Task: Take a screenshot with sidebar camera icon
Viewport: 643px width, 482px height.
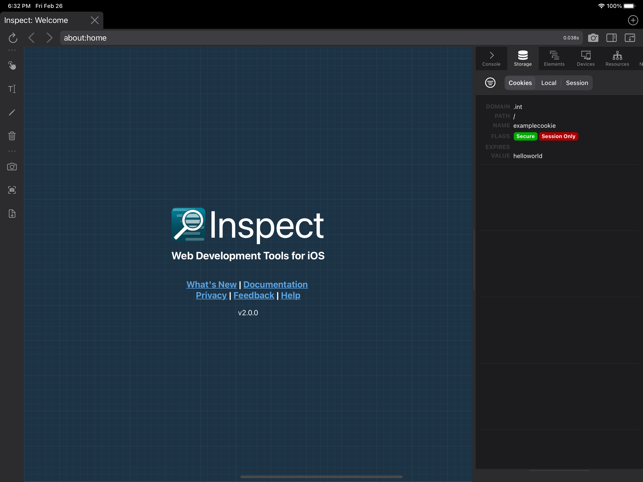Action: [x=12, y=167]
